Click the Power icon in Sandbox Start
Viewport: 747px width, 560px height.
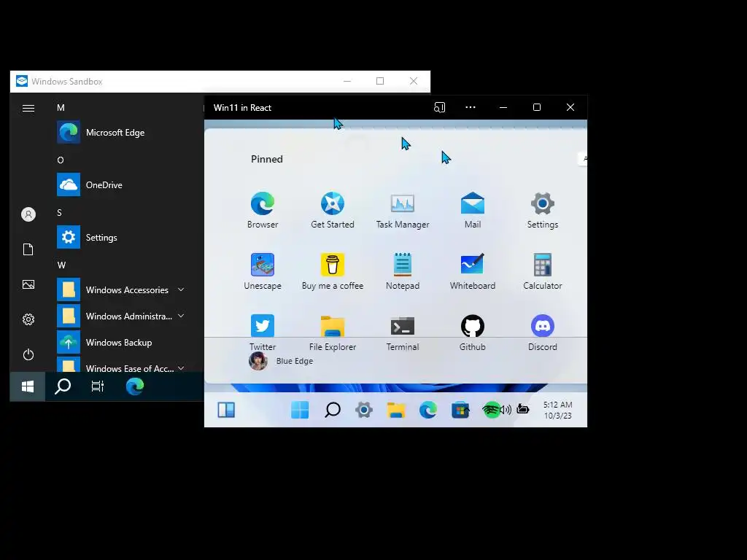pyautogui.click(x=28, y=355)
